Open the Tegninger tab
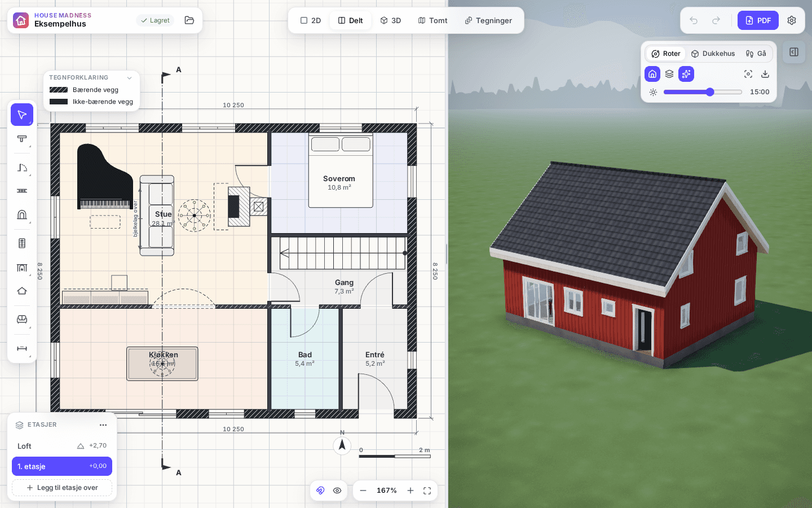 [x=488, y=20]
